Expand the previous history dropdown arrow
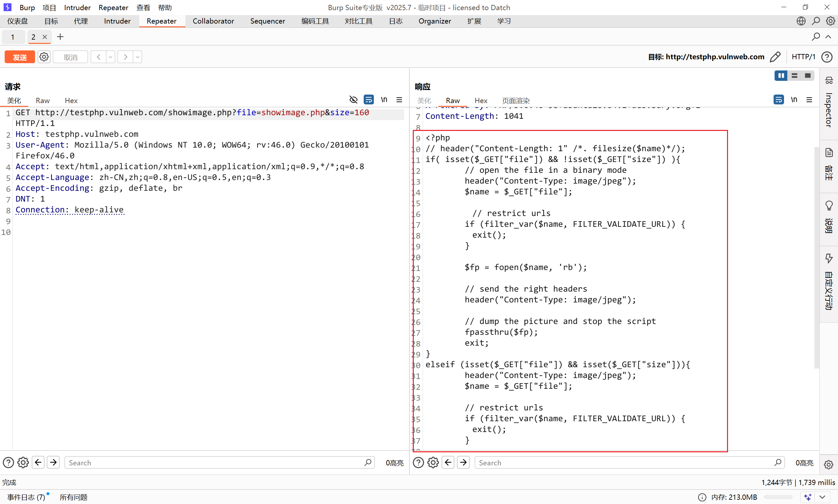Screen dimensions: 838x504 (x=110, y=57)
